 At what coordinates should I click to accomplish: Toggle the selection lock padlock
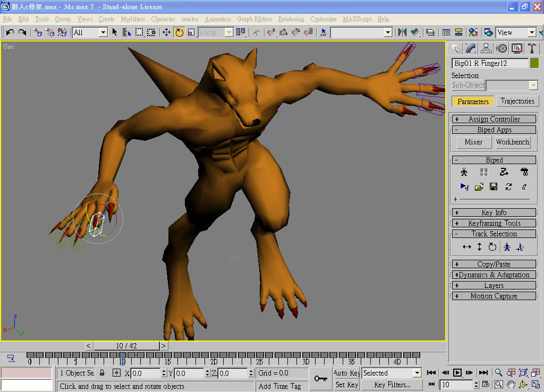click(102, 373)
